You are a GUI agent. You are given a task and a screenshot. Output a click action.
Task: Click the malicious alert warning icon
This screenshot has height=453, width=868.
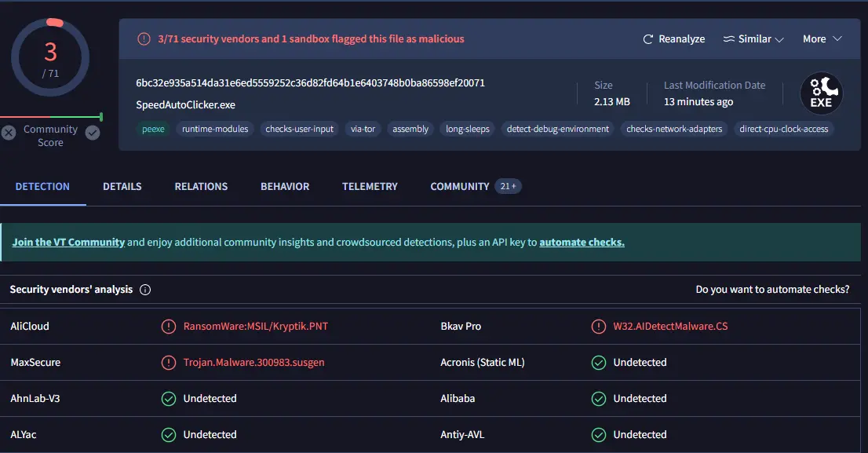click(144, 39)
